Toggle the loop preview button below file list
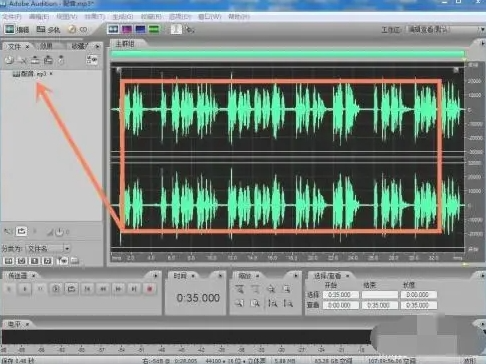Screen dimensions: 486x364 coord(21,231)
